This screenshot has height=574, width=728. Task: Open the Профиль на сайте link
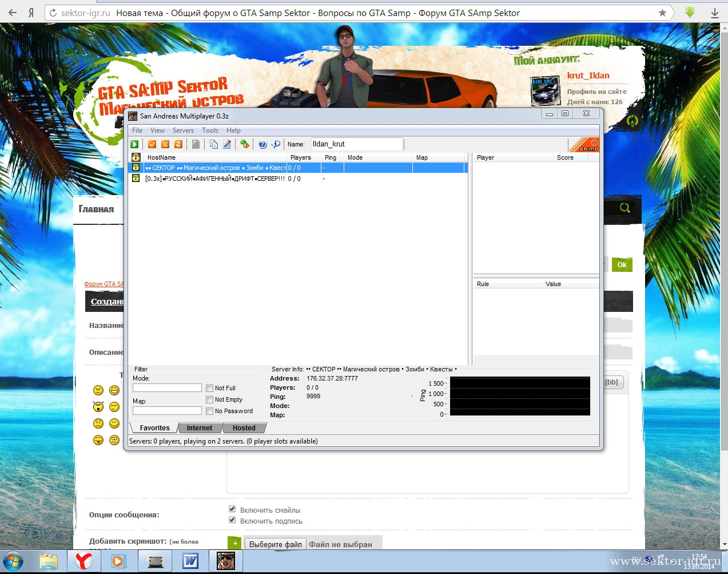click(x=596, y=92)
